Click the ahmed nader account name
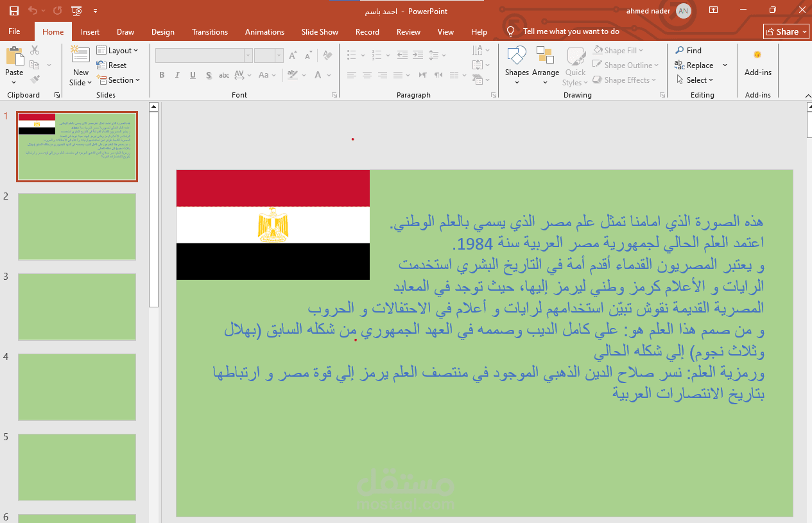812x523 pixels. (648, 11)
